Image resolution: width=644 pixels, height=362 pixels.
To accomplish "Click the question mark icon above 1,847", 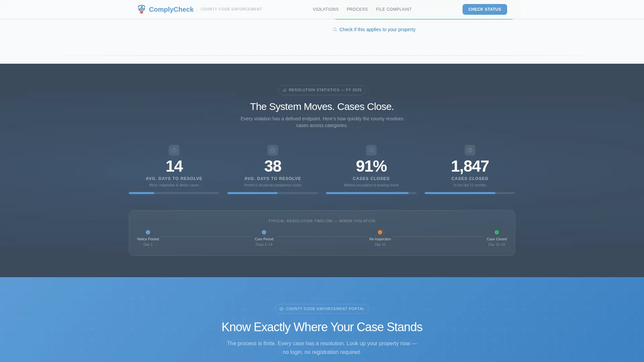I will coord(470,150).
